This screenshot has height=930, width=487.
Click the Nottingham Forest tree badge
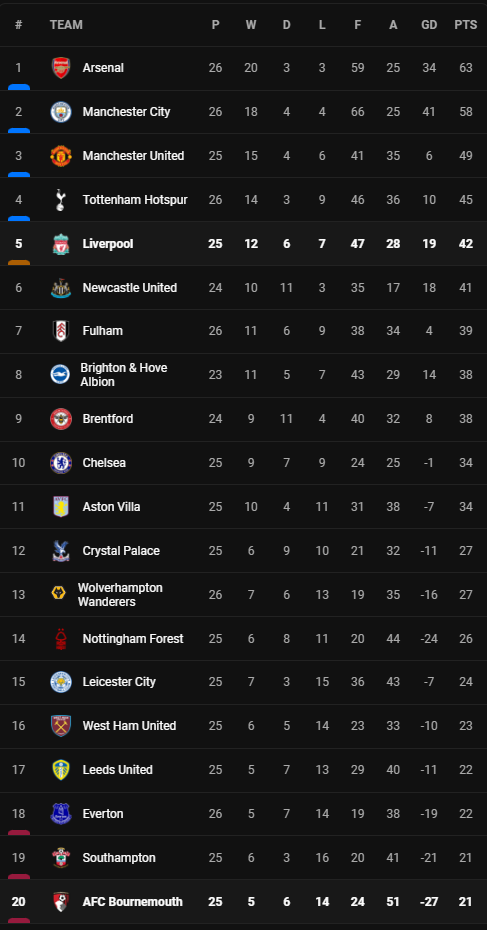61,639
